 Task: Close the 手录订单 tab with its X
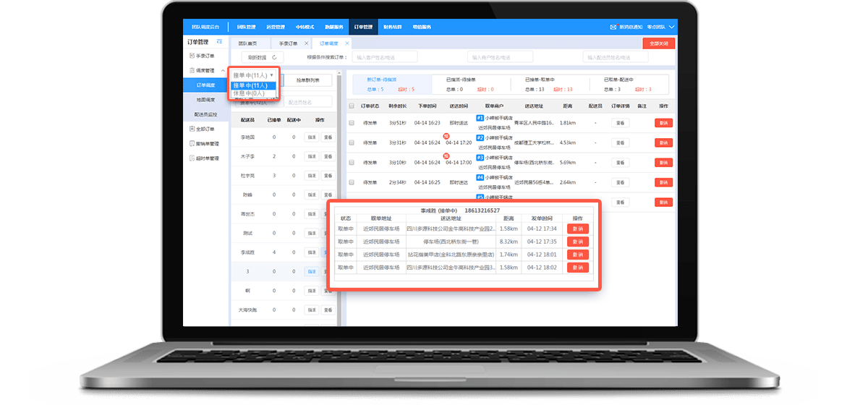click(306, 43)
